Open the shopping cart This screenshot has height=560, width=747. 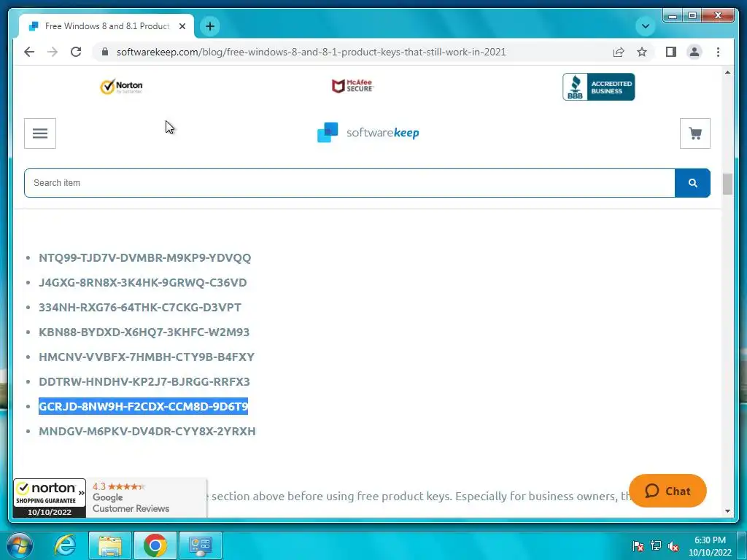pos(695,133)
